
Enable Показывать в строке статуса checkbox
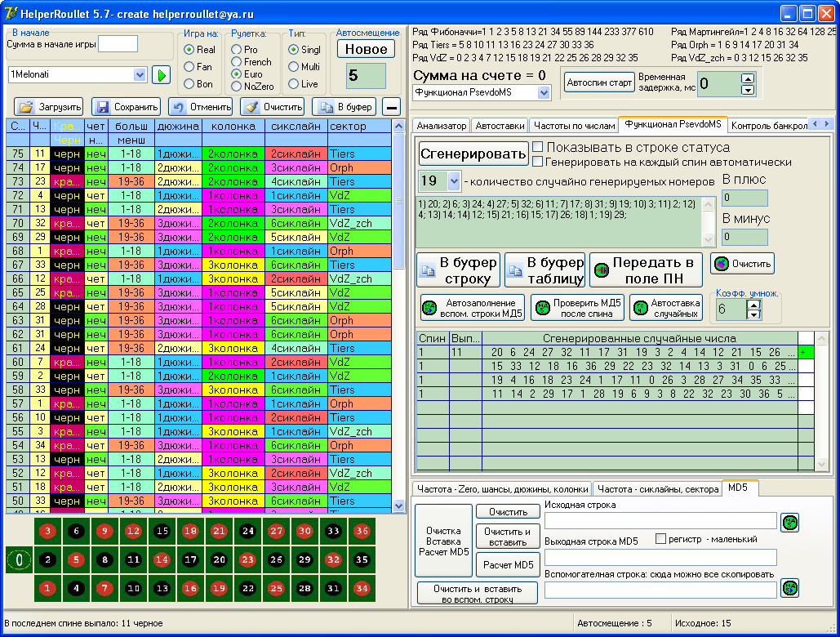click(x=538, y=147)
